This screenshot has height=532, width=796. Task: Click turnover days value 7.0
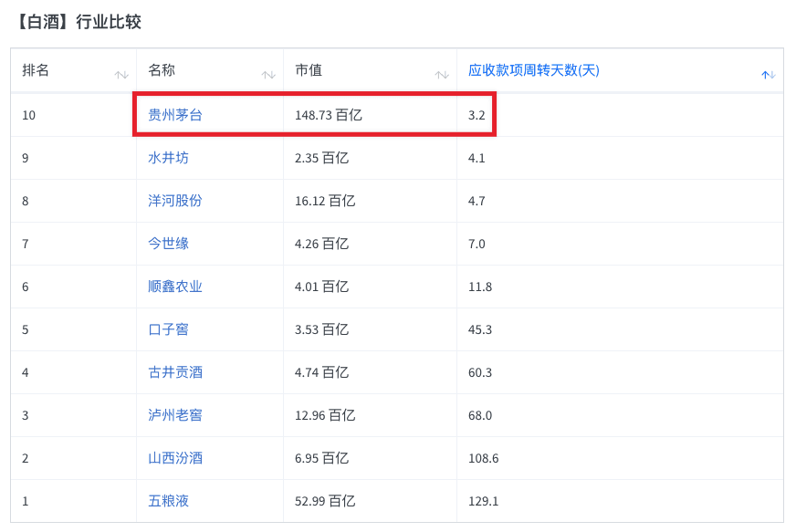(477, 244)
